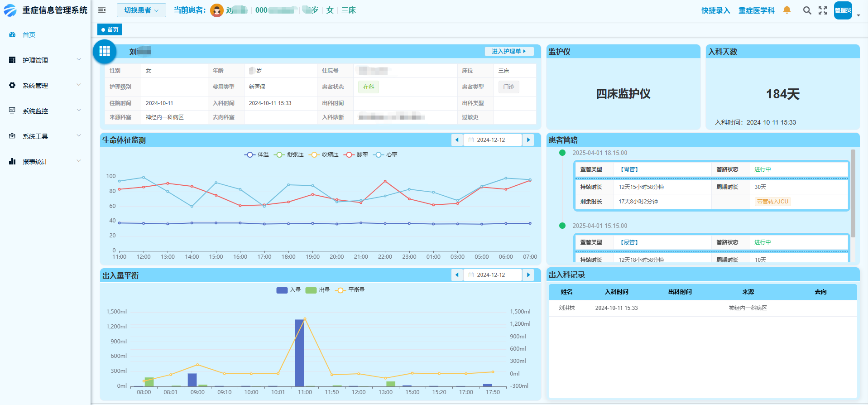Click the 系统管理 gear icon
868x405 pixels.
(12, 85)
